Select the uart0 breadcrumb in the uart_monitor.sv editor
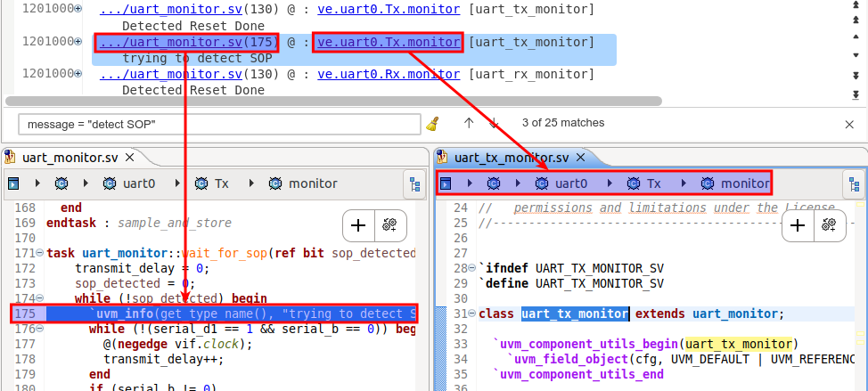 (x=129, y=183)
